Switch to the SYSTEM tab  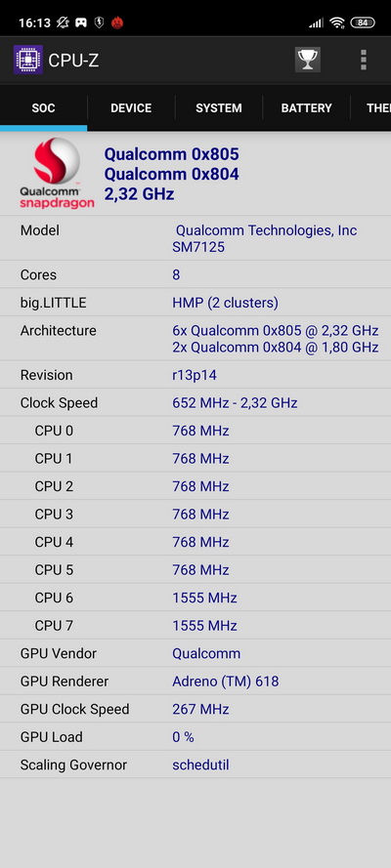(x=219, y=108)
